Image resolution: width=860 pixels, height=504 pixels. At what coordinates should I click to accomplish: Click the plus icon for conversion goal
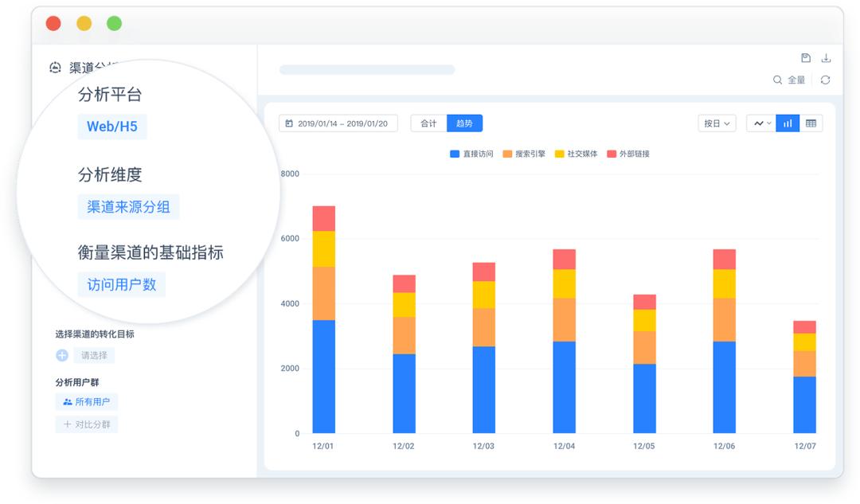[x=62, y=355]
